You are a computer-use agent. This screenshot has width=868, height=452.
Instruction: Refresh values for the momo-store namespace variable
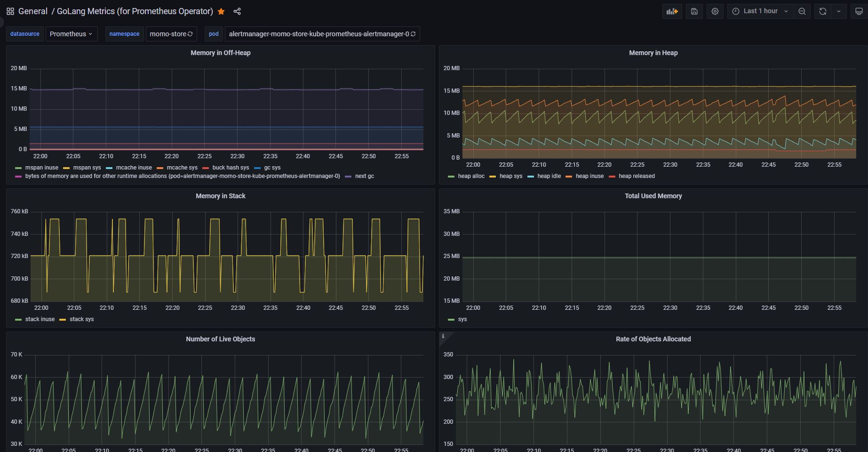(x=190, y=34)
